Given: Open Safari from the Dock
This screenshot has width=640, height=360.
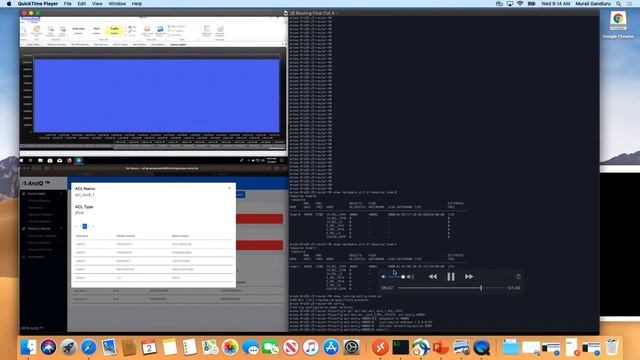Looking at the screenshot, I should pos(89,347).
